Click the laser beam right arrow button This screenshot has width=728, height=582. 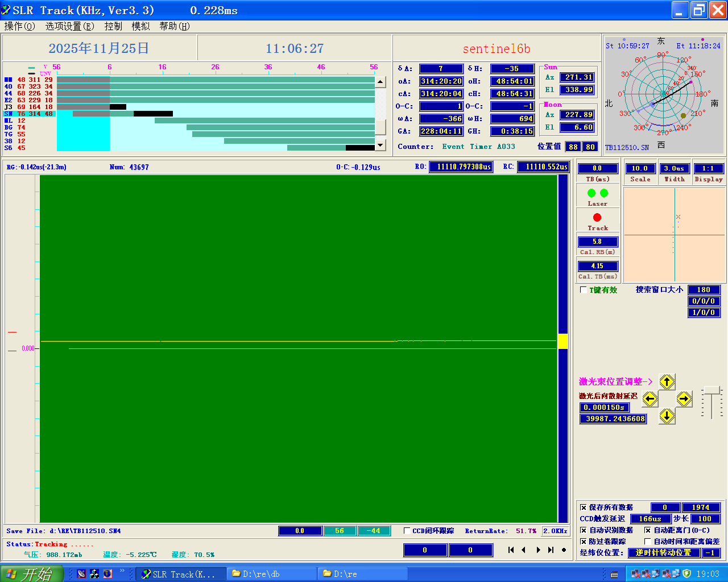[684, 399]
